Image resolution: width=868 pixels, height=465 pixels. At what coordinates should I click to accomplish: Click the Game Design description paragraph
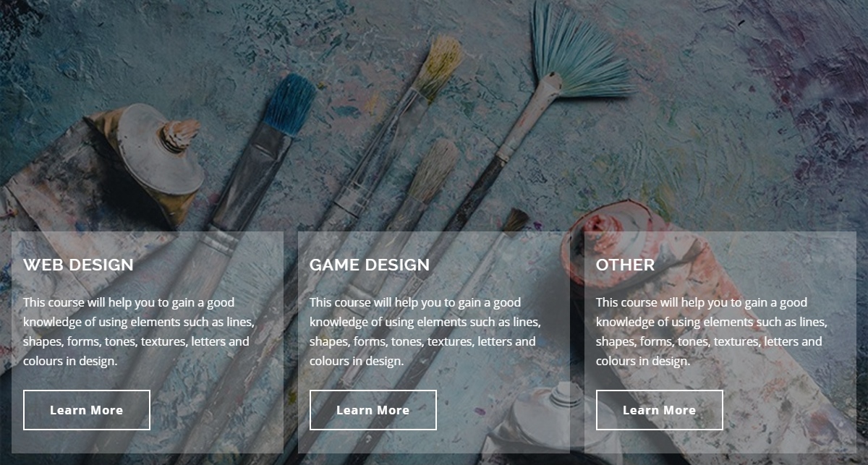click(x=425, y=331)
